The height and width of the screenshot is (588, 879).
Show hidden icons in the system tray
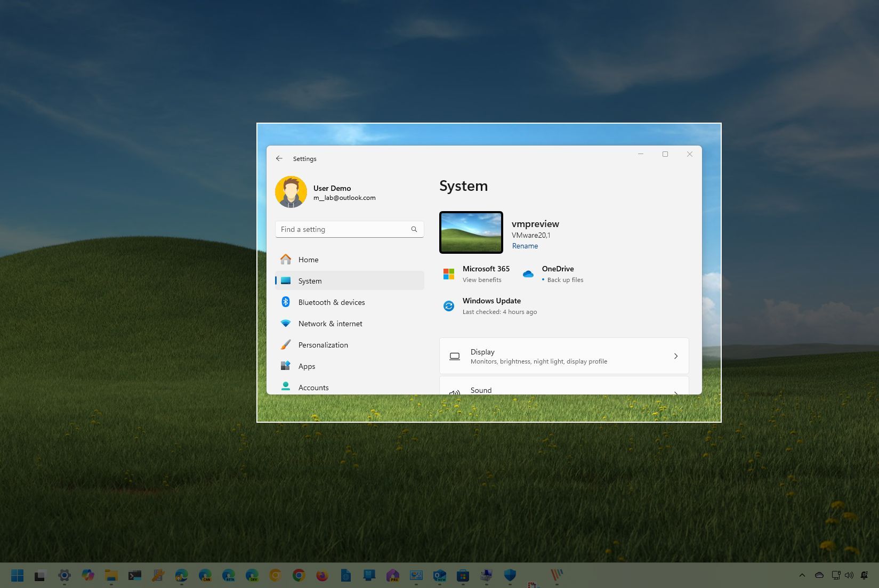point(802,575)
